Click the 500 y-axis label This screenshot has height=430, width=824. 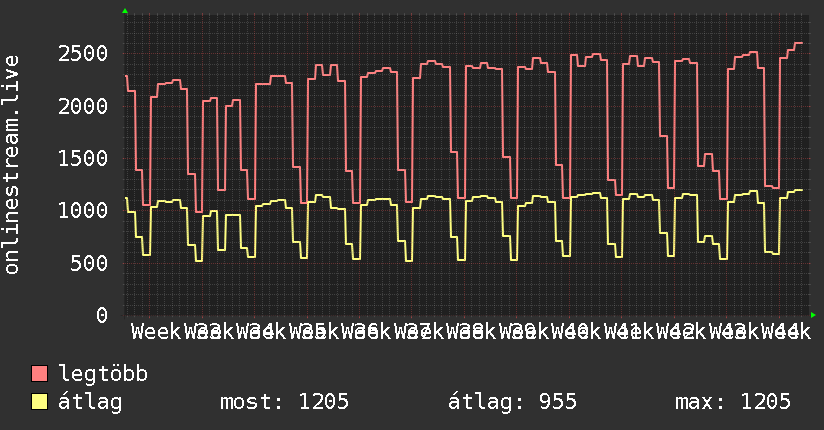(x=89, y=263)
